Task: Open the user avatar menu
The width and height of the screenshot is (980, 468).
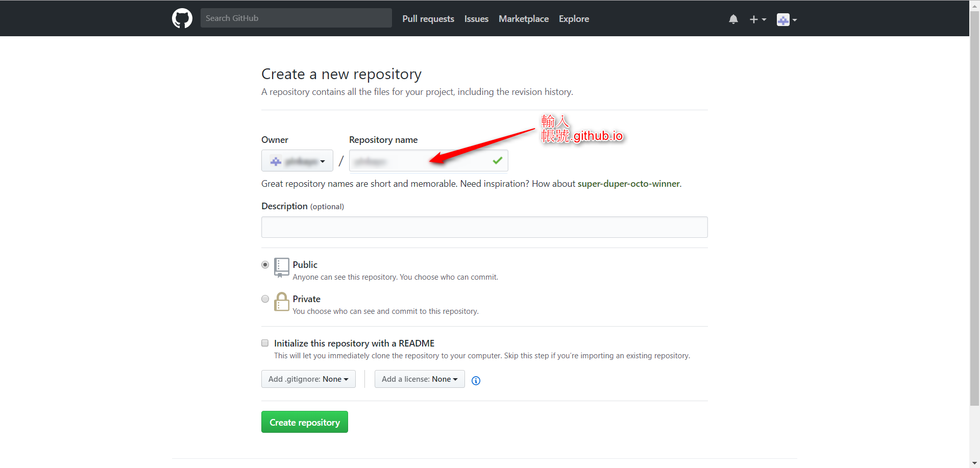Action: click(x=787, y=19)
